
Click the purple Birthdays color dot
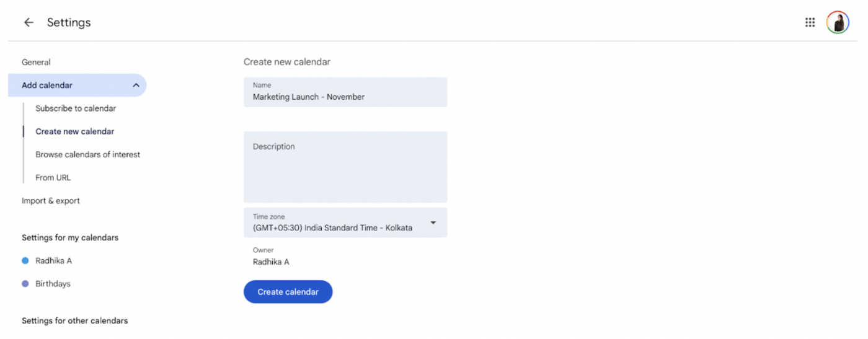[25, 284]
